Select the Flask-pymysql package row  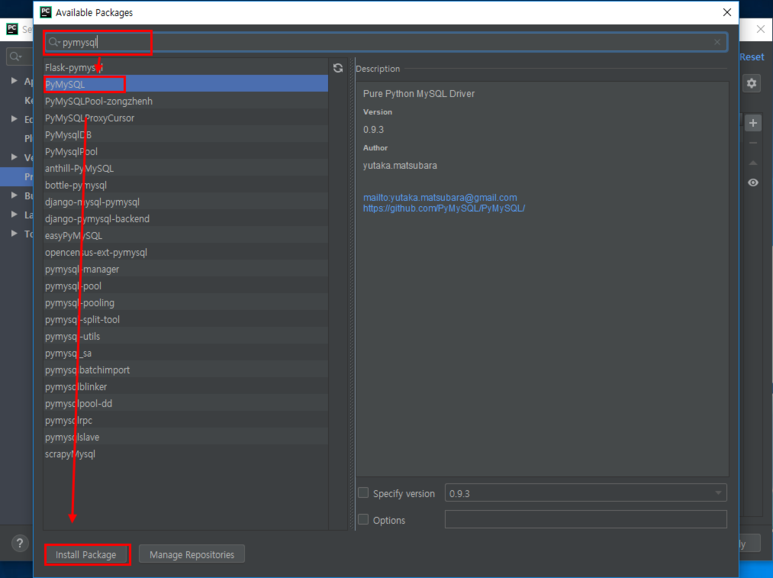click(x=186, y=68)
